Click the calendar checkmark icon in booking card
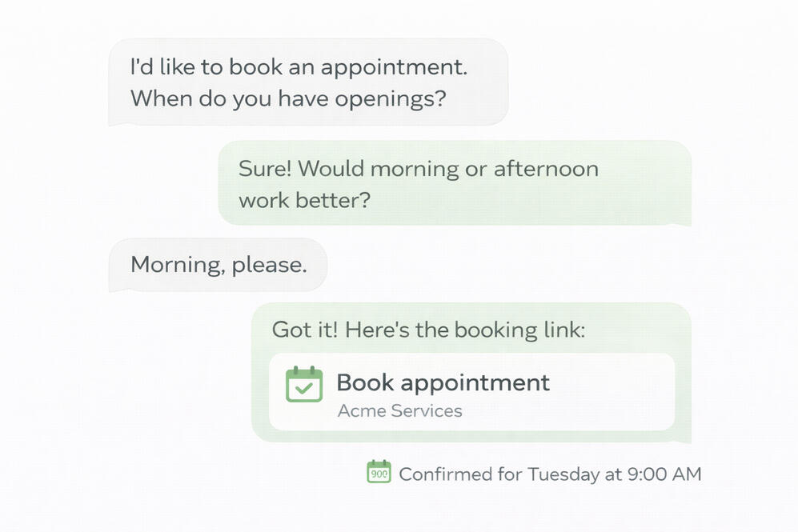The width and height of the screenshot is (798, 532). point(304,384)
